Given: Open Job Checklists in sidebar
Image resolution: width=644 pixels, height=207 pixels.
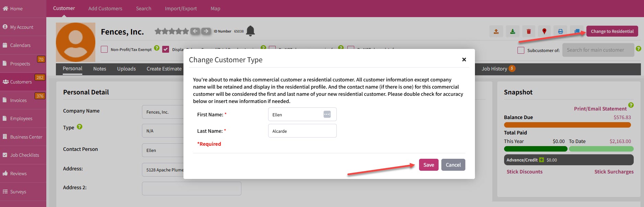Looking at the screenshot, I should tap(23, 155).
